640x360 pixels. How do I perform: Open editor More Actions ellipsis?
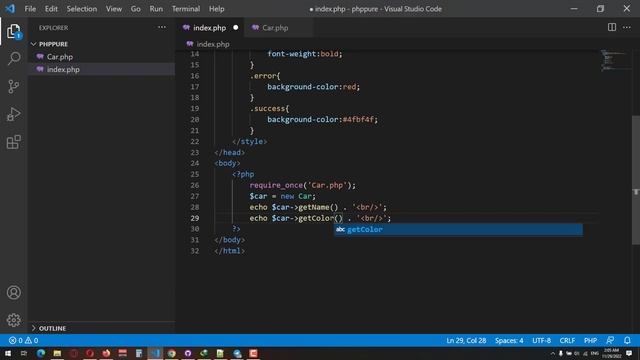coord(627,27)
